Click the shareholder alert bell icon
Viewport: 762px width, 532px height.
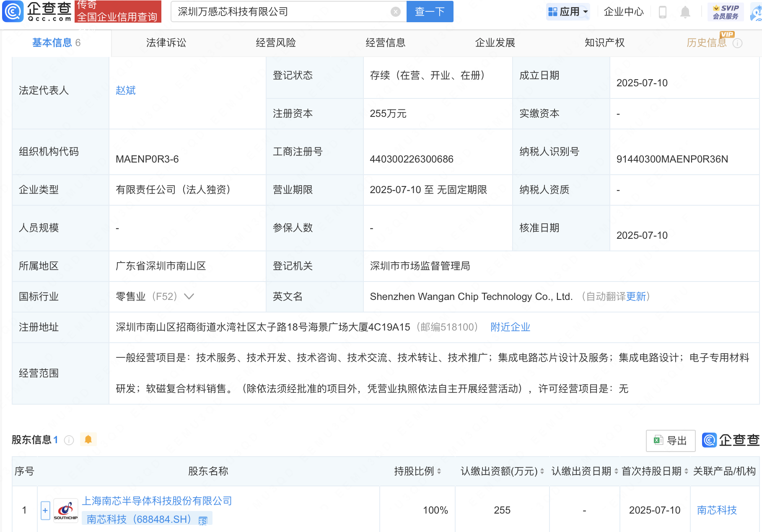pyautogui.click(x=88, y=439)
